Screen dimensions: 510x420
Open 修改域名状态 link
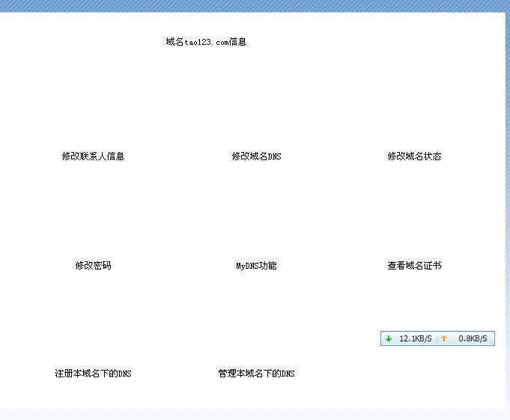point(414,156)
